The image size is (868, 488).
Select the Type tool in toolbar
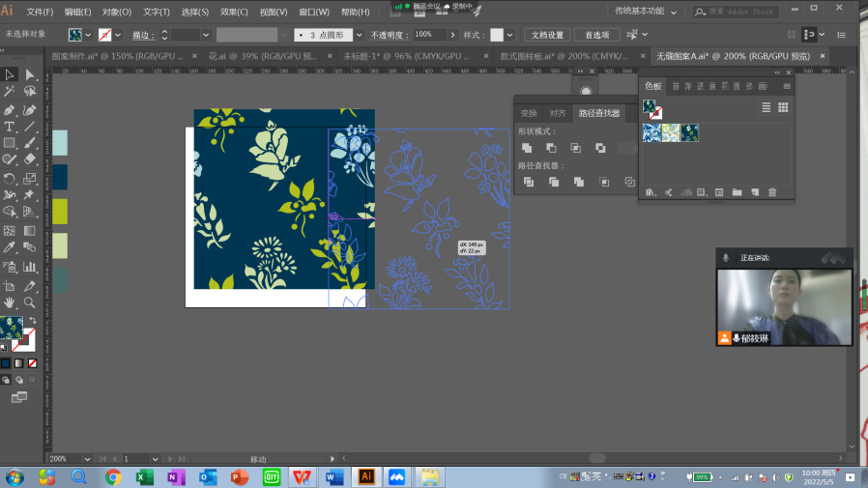pyautogui.click(x=10, y=127)
